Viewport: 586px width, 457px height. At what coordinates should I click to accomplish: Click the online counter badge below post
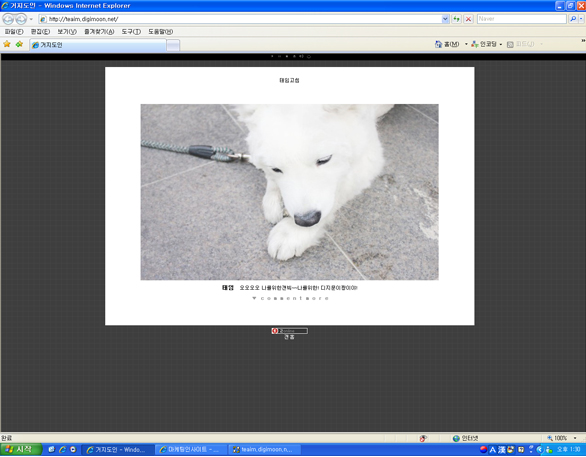289,331
